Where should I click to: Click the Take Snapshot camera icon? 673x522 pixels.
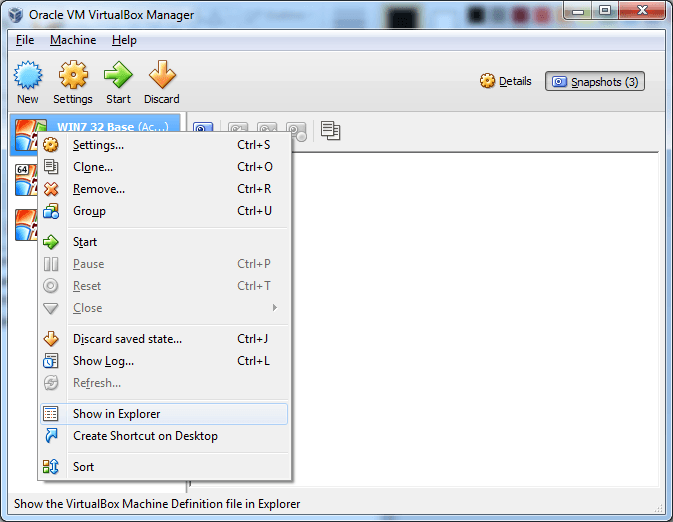click(x=203, y=130)
